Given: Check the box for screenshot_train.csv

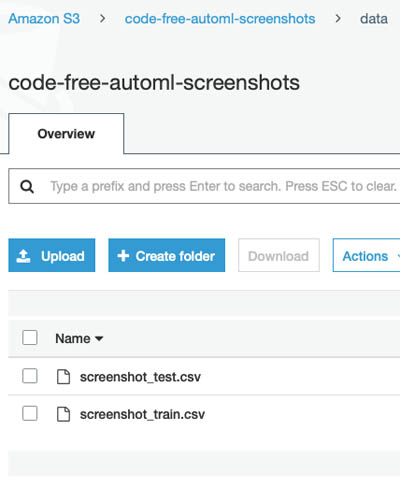Looking at the screenshot, I should pos(30,414).
